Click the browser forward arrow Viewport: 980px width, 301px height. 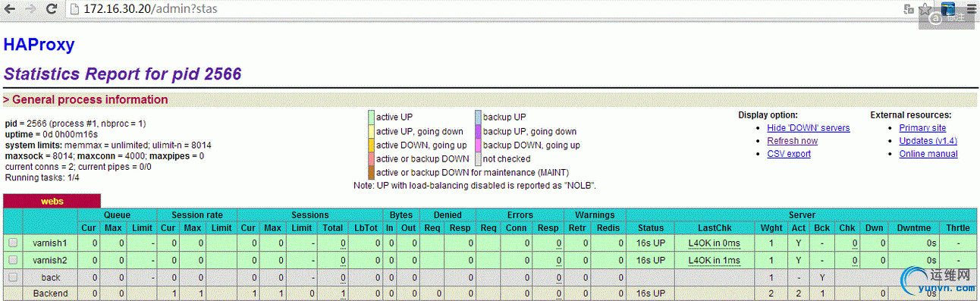pyautogui.click(x=31, y=10)
